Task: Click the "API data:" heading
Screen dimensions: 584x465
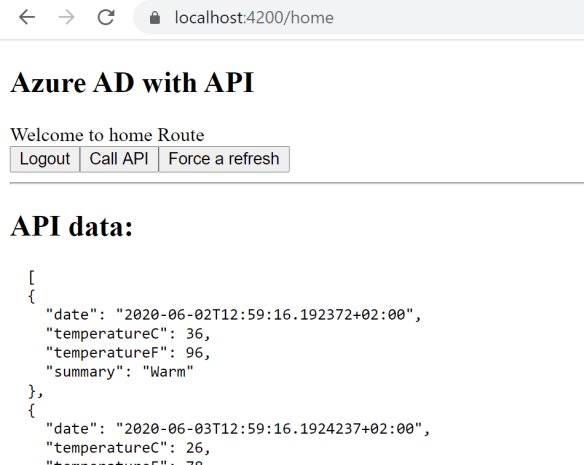Action: click(x=72, y=226)
